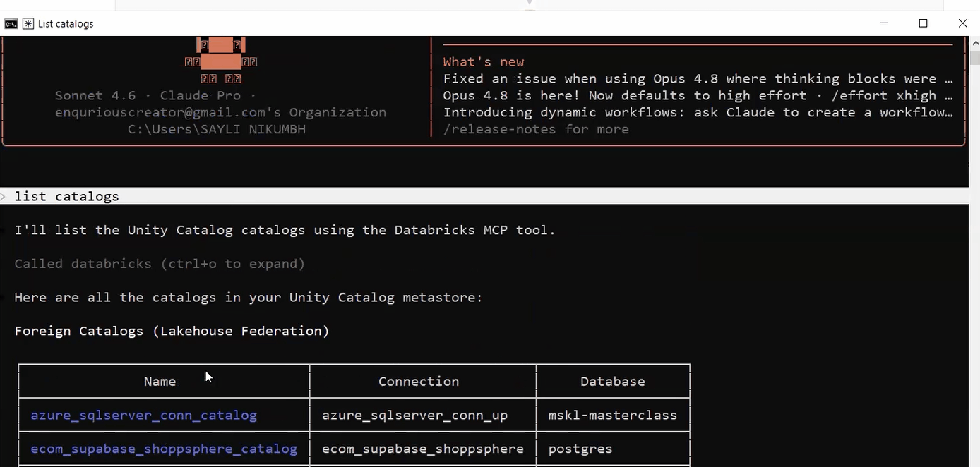Click "Here are all the catalogs" response line
980x467 pixels.
(x=249, y=297)
